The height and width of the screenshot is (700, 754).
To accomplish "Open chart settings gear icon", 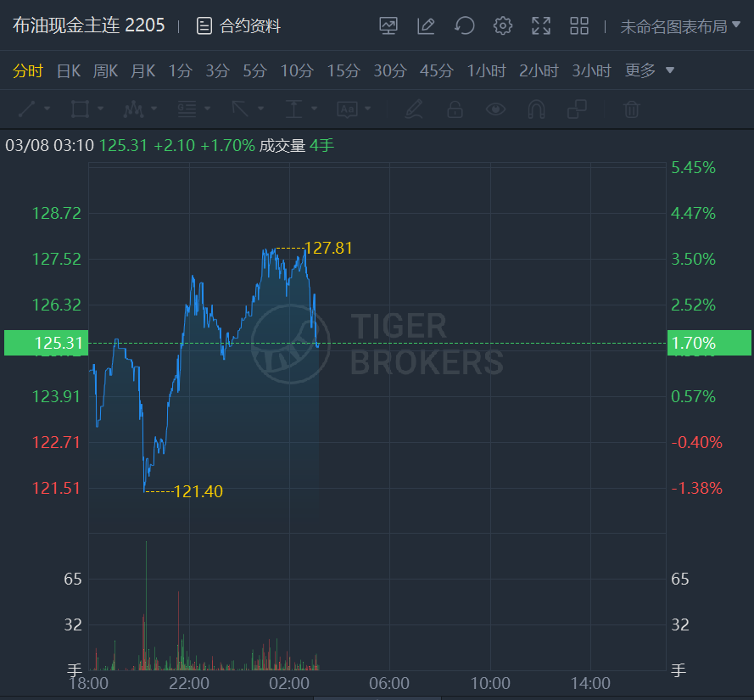I will click(502, 25).
